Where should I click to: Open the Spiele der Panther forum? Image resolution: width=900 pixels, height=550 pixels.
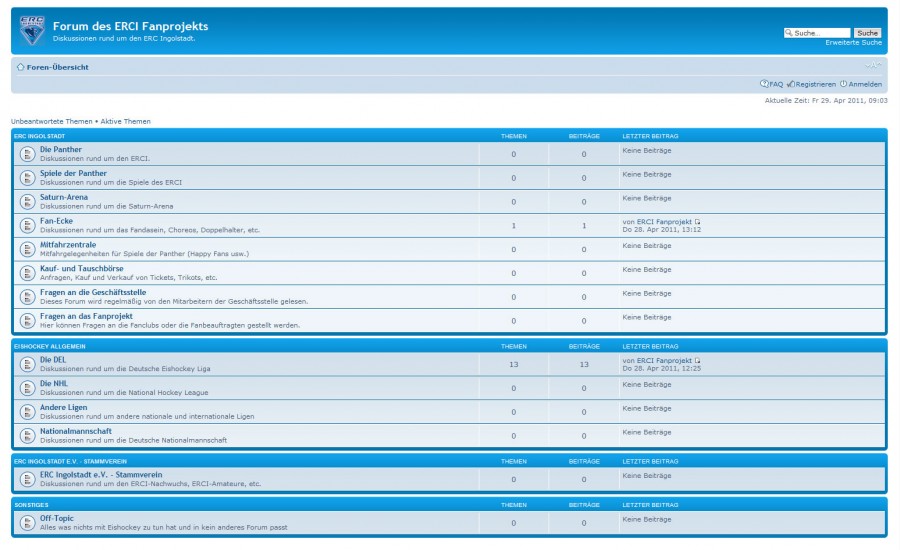pyautogui.click(x=73, y=173)
